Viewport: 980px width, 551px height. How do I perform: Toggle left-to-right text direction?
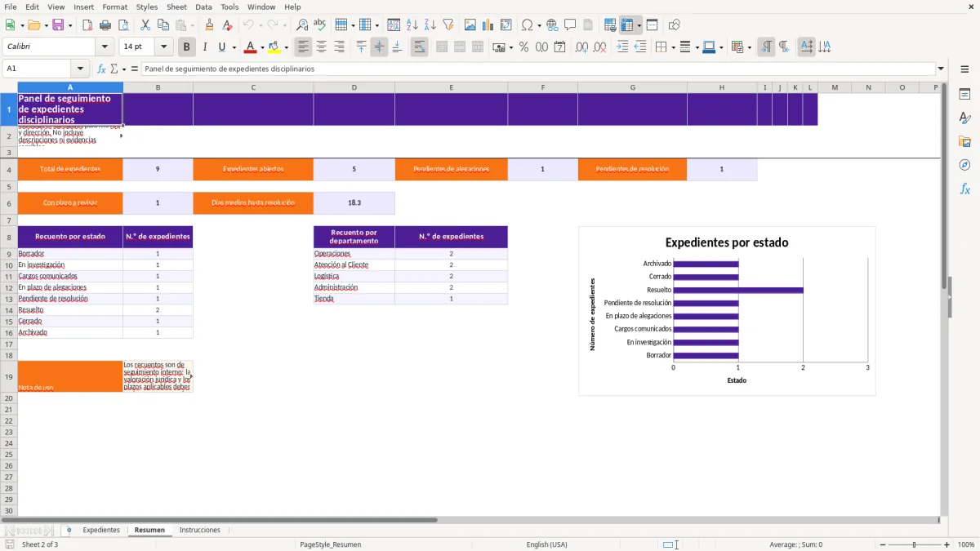click(x=766, y=47)
